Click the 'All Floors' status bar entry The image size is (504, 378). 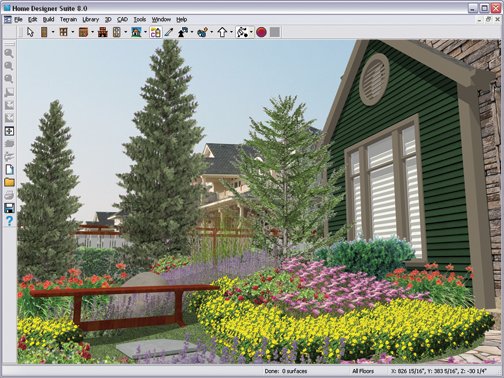pyautogui.click(x=363, y=371)
